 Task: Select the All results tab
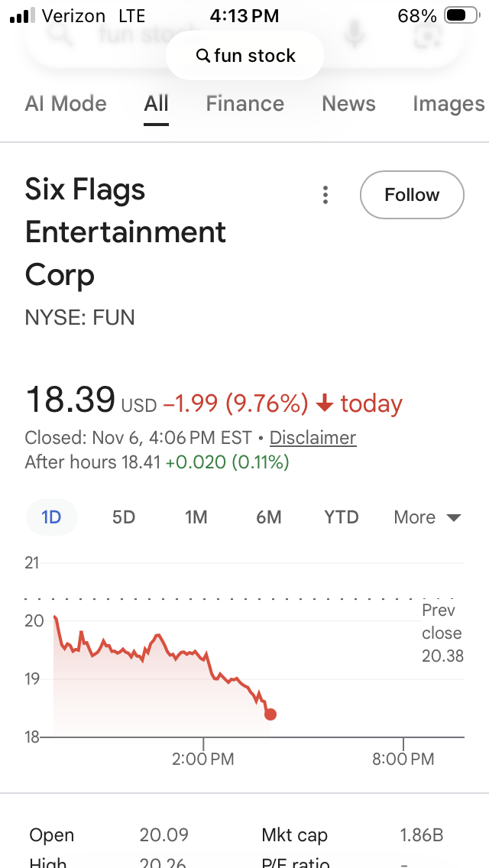pos(156,104)
